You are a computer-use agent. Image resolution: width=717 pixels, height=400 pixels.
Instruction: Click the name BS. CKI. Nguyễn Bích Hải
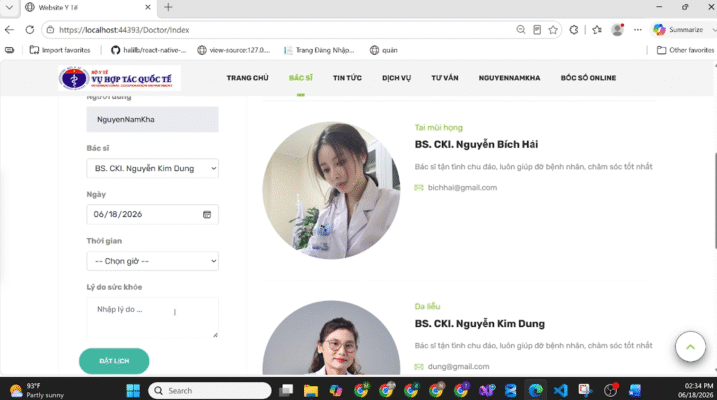pyautogui.click(x=476, y=144)
